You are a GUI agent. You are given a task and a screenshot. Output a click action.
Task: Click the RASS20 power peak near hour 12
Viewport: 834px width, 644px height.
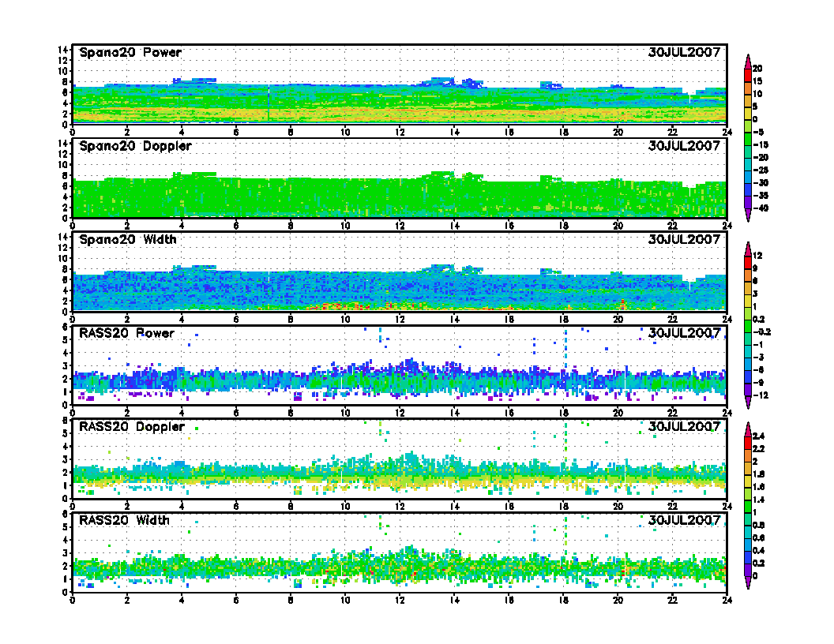[410, 365]
